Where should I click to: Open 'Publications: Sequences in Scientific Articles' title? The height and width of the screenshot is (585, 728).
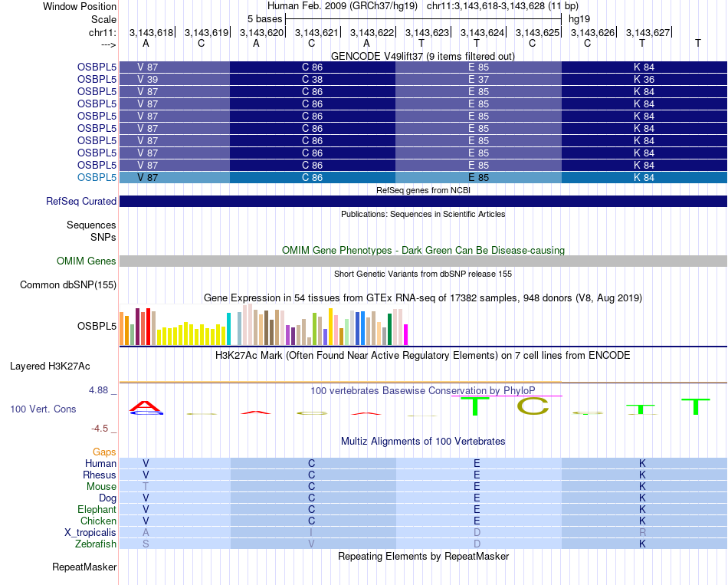pos(423,214)
